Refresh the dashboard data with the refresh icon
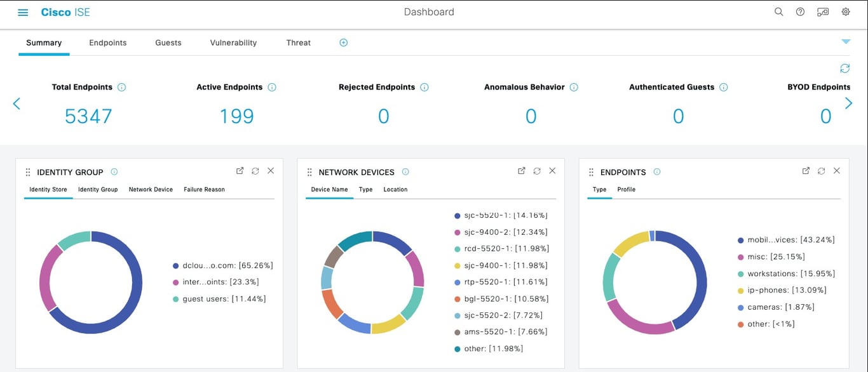Viewport: 868px width, 372px height. point(845,68)
